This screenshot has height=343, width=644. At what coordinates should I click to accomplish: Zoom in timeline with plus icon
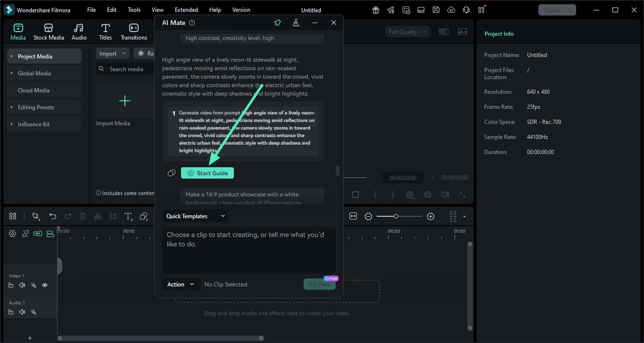pos(430,216)
